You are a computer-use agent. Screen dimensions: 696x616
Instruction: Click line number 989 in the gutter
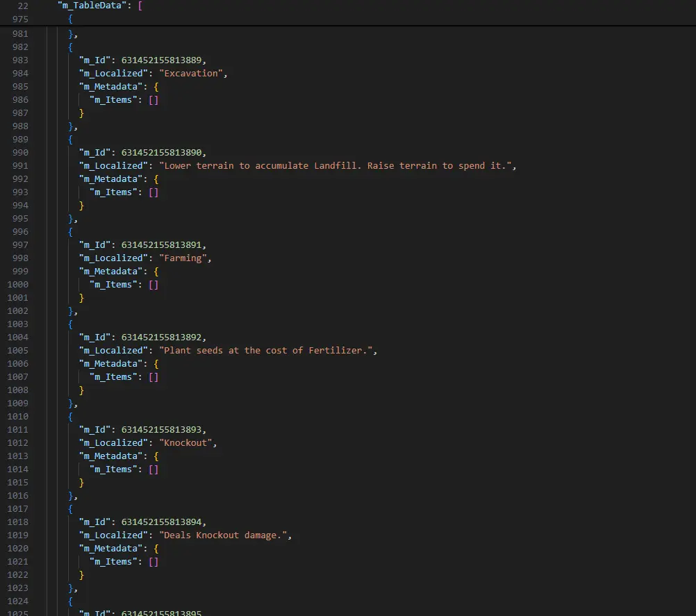point(20,140)
